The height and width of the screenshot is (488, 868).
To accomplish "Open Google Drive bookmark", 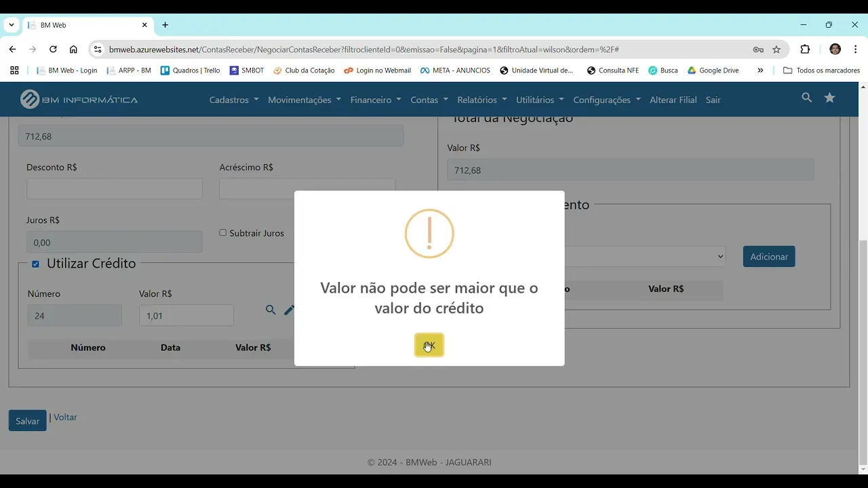I will pos(713,70).
